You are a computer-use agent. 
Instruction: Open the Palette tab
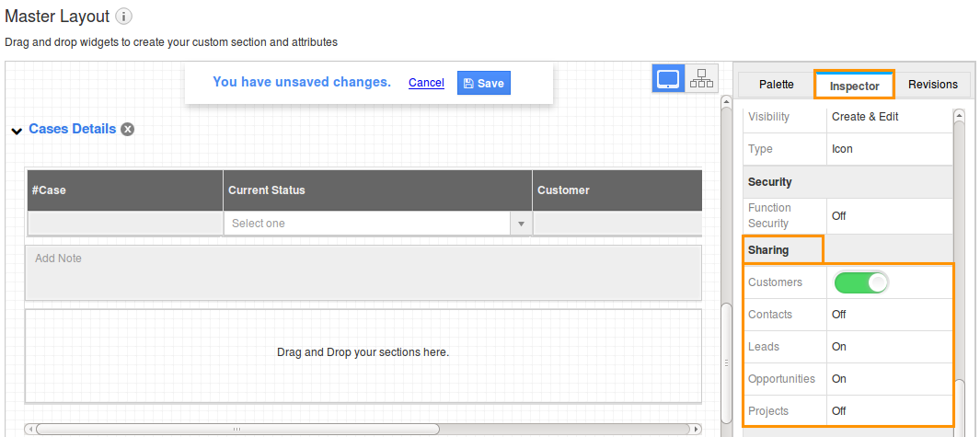(x=777, y=85)
